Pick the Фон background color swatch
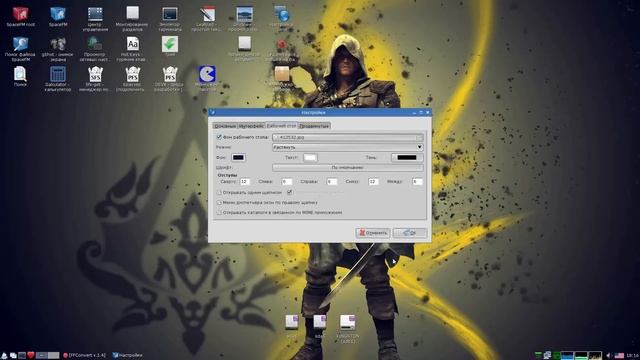This screenshot has width=640, height=360. (x=238, y=158)
